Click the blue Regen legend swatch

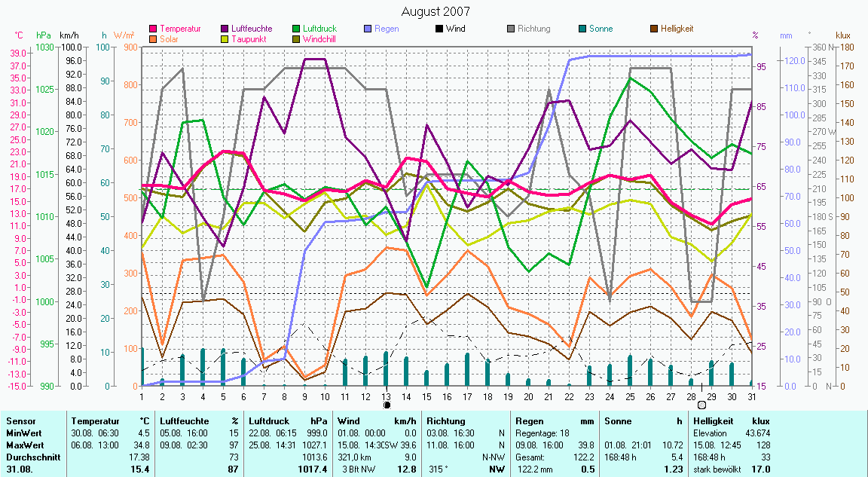[368, 29]
